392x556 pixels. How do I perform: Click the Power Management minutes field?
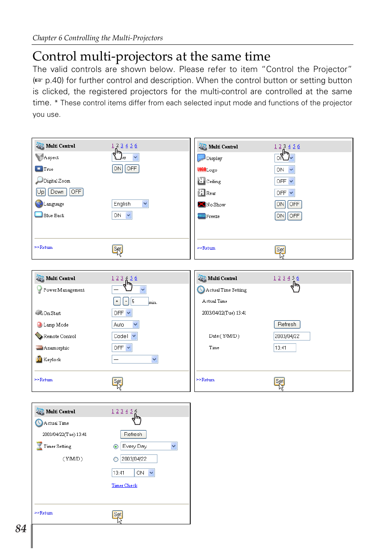pyautogui.click(x=140, y=301)
